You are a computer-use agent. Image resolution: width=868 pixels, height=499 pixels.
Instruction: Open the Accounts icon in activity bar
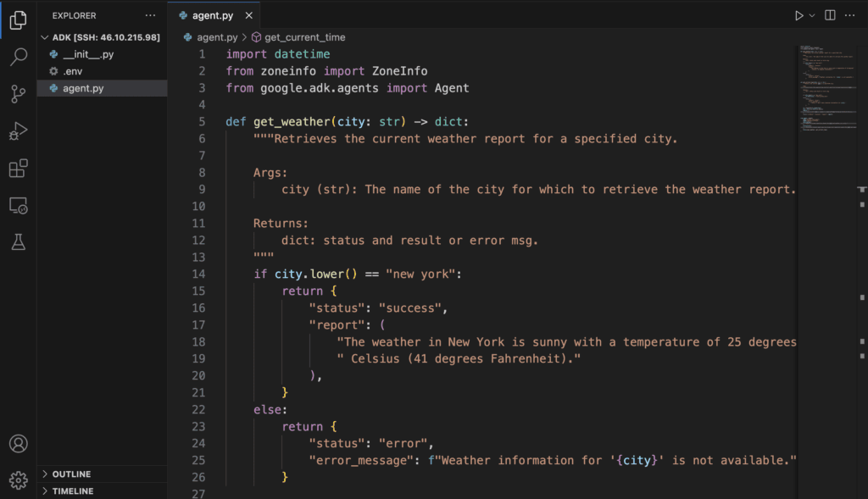[x=19, y=444]
